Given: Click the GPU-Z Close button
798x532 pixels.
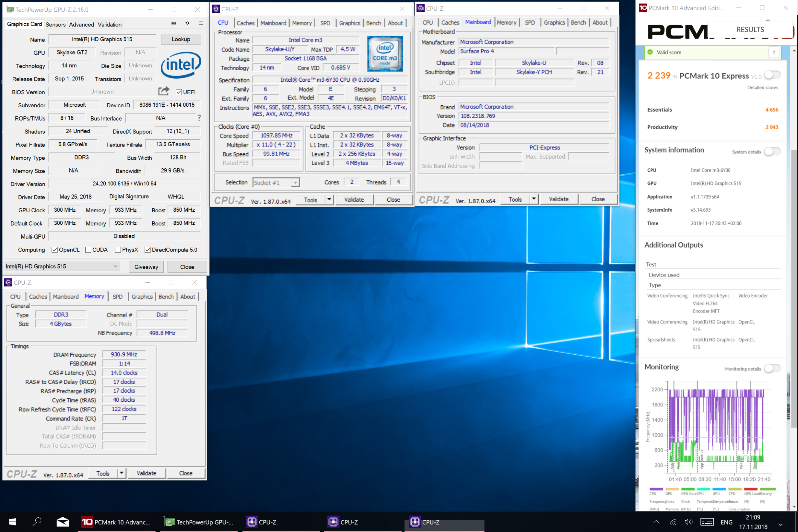Looking at the screenshot, I should point(187,267).
